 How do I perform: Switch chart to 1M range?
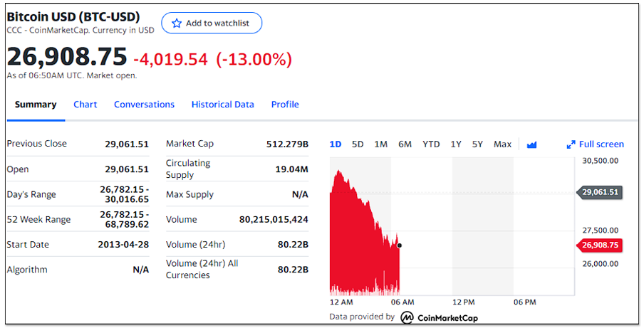tap(380, 144)
